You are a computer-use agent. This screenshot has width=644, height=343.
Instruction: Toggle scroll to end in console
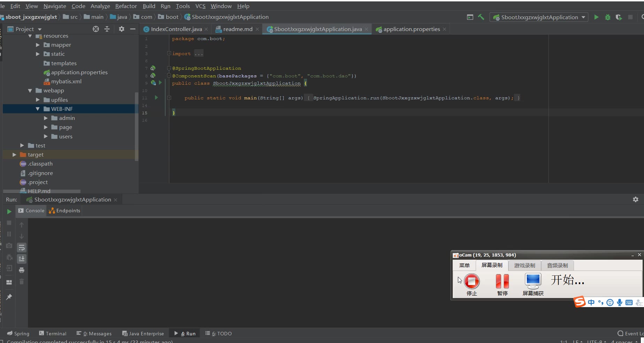pos(22,259)
